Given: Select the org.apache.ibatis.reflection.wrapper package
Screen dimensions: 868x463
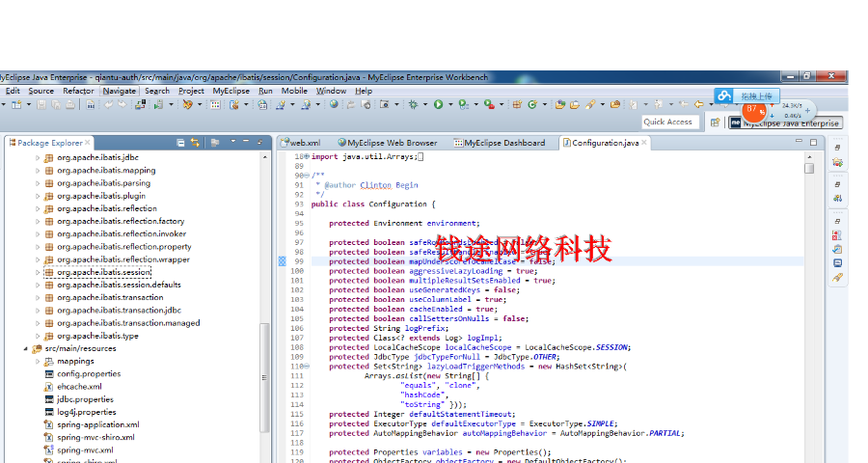Looking at the screenshot, I should coord(122,259).
